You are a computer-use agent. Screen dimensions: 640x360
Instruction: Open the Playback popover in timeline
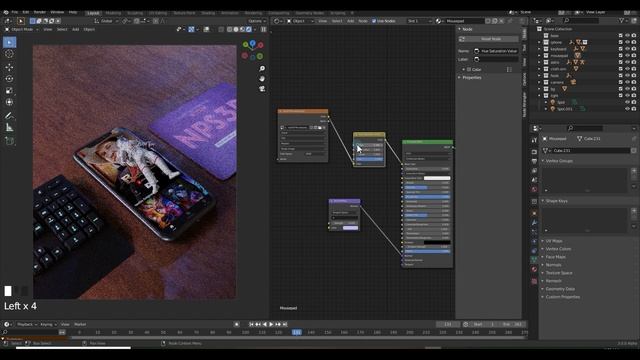pos(27,324)
